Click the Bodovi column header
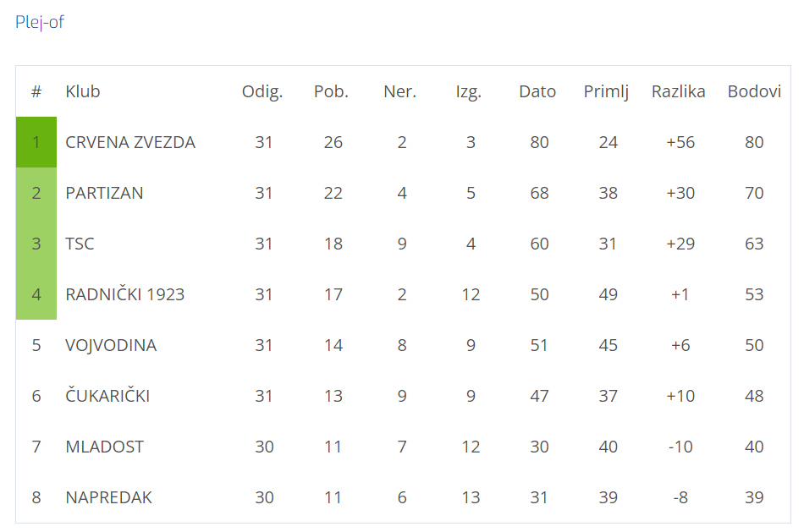Viewport: 804px width, 532px height. coord(754,91)
